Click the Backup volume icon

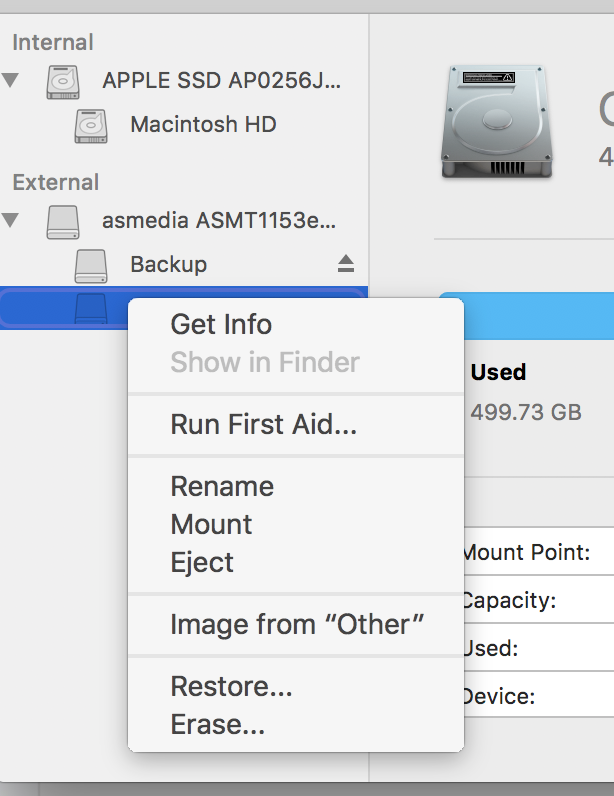click(91, 265)
